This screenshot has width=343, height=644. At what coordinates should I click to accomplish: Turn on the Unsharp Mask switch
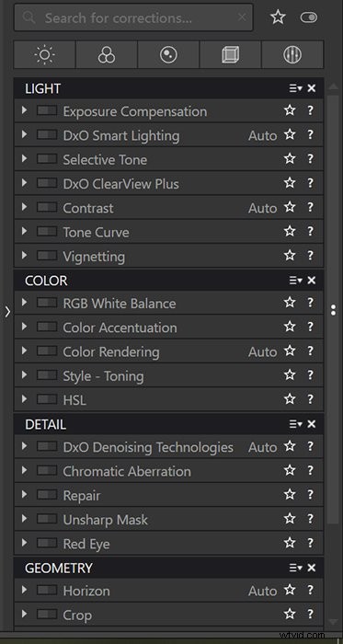click(x=47, y=519)
